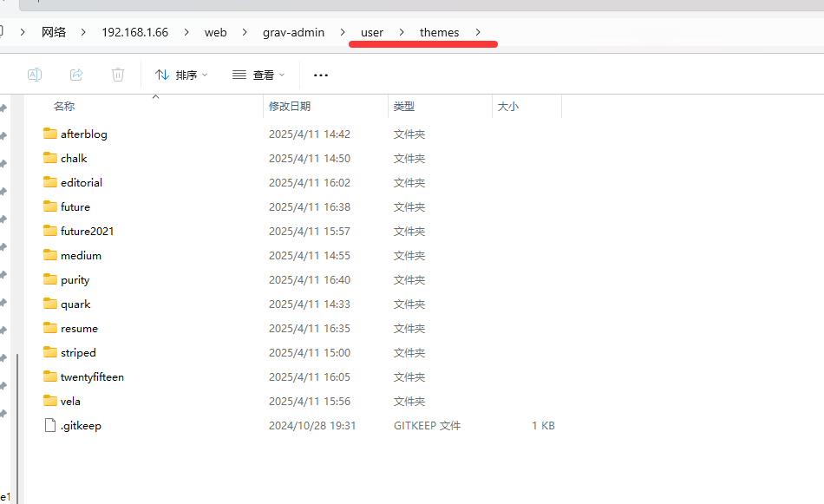The width and height of the screenshot is (824, 504).
Task: Sort by the 修改日期 column header
Action: (x=290, y=106)
